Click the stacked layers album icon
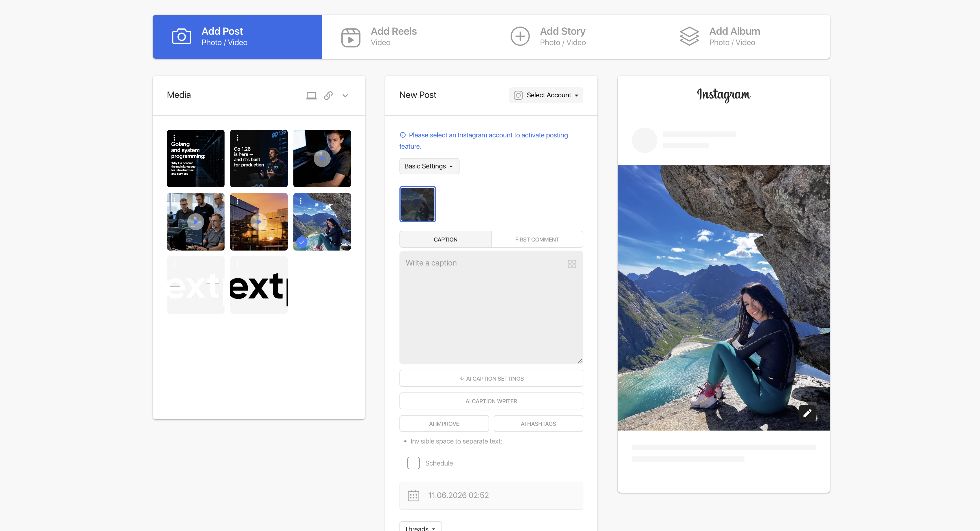The width and height of the screenshot is (980, 531). point(689,36)
